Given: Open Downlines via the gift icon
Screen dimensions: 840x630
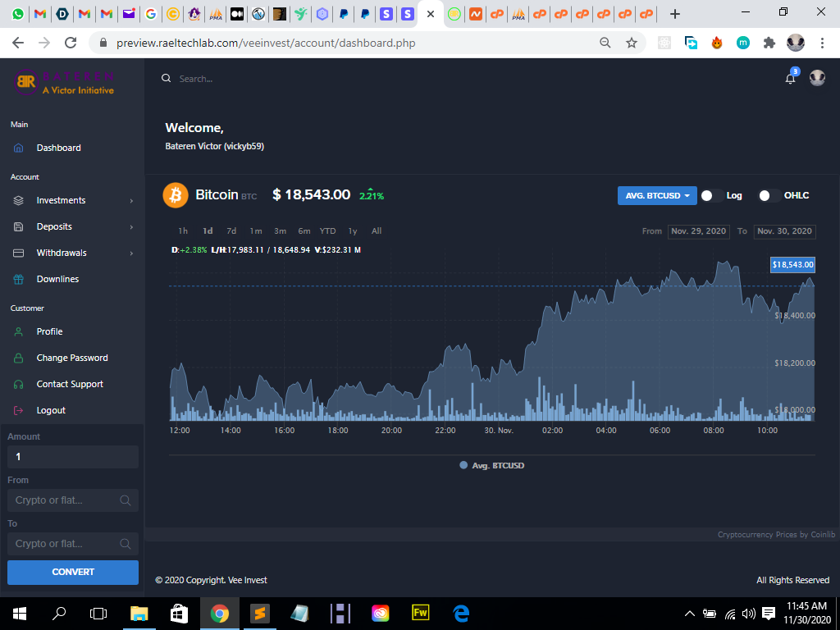Looking at the screenshot, I should [18, 279].
